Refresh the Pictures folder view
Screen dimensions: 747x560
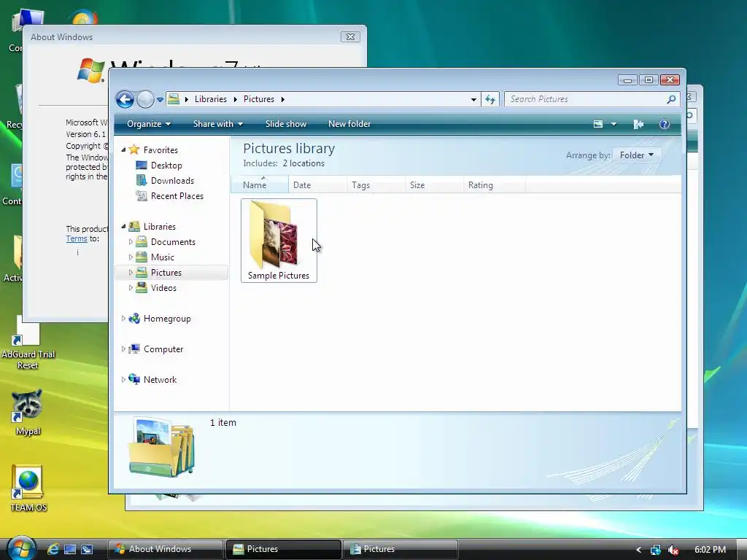click(489, 99)
